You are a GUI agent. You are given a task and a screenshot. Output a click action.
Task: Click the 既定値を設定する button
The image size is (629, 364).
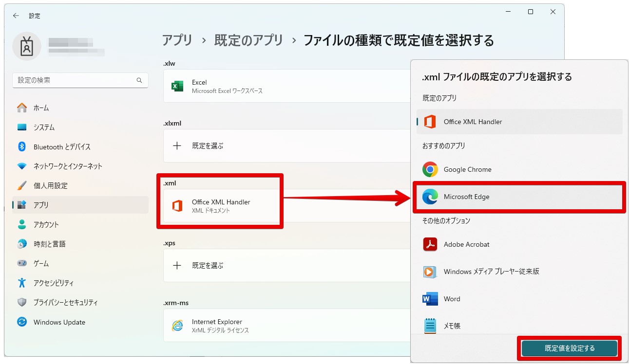click(570, 348)
